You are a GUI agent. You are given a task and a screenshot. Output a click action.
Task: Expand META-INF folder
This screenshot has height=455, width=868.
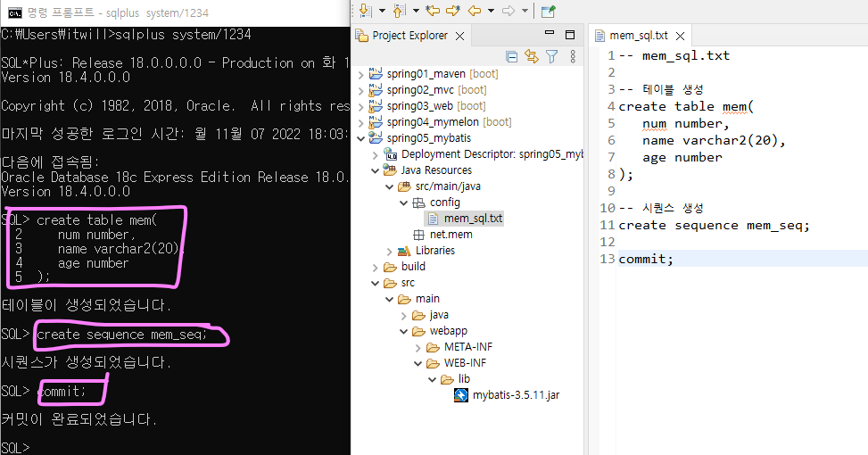pyautogui.click(x=418, y=348)
